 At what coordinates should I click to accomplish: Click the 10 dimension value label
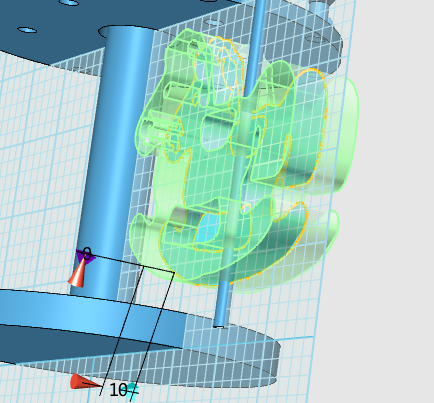(x=118, y=390)
